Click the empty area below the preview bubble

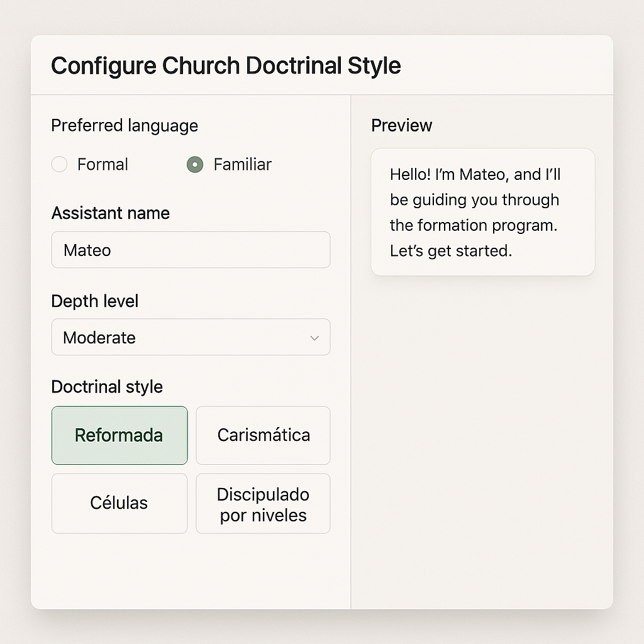482,440
